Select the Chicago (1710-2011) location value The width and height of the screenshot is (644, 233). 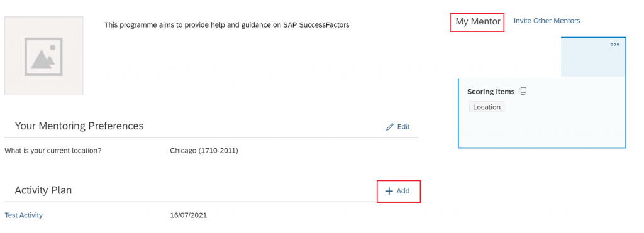204,151
